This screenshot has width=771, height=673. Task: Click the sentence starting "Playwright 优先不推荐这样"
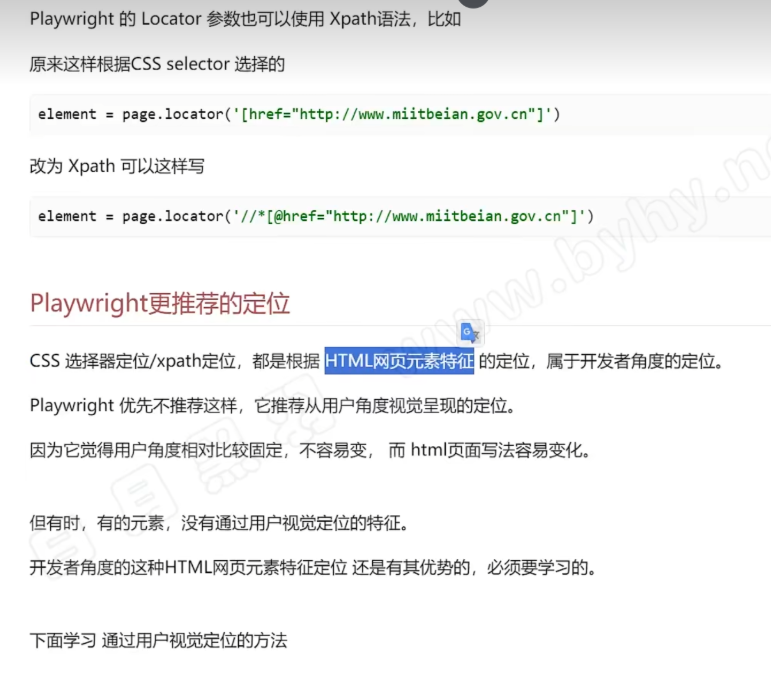(272, 406)
